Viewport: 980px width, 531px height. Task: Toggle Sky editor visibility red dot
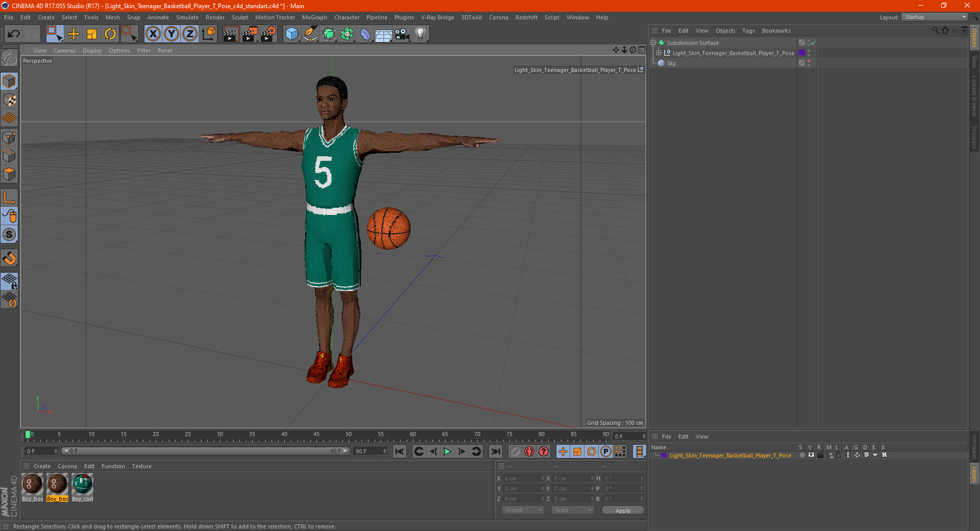click(808, 61)
